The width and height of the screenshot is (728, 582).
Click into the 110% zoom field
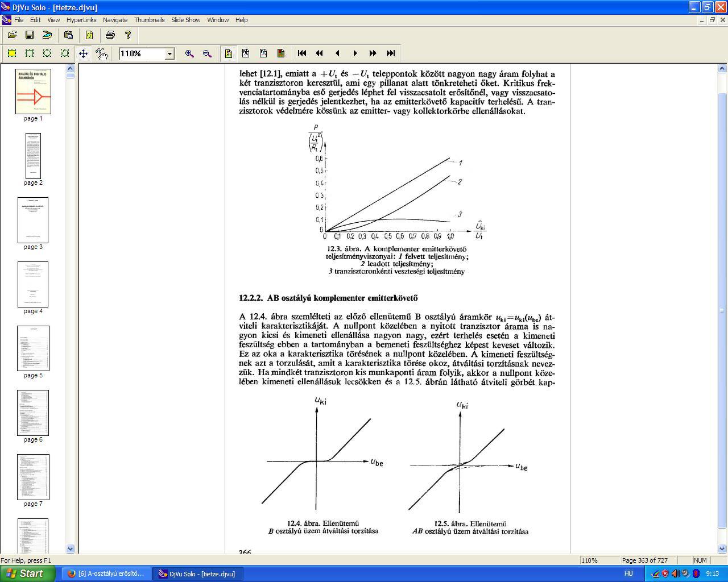pyautogui.click(x=142, y=54)
